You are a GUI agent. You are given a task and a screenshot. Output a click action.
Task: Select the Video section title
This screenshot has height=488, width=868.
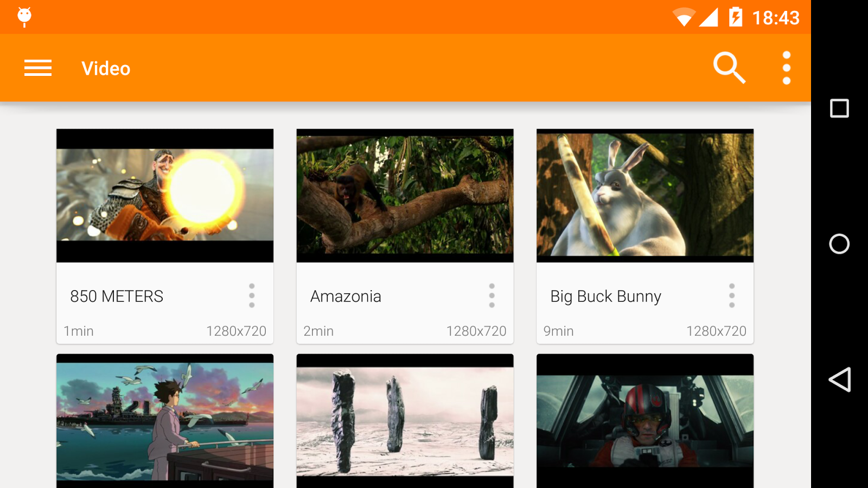pos(106,68)
